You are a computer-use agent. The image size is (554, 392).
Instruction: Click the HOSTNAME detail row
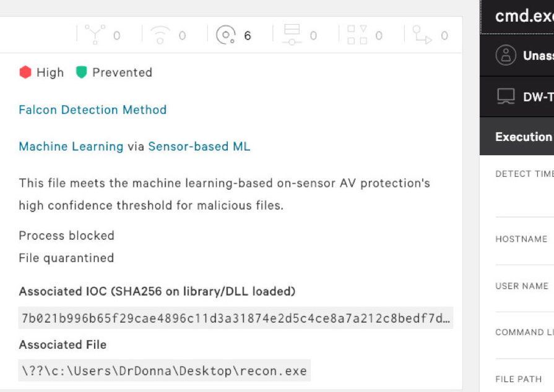(x=525, y=242)
